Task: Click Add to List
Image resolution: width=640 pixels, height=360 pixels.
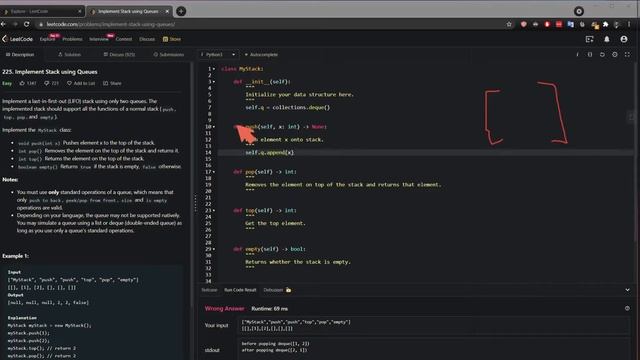Action: click(81, 83)
